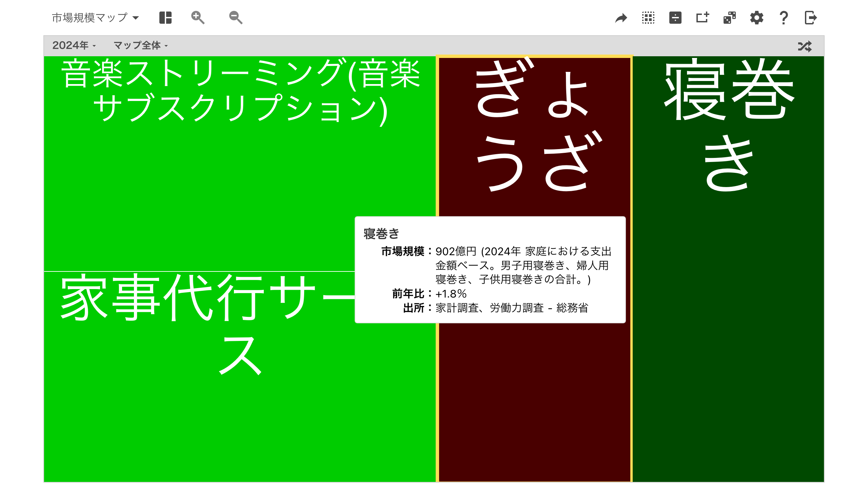Zoom out with the magnifier minus icon
The image size is (868, 488).
tap(236, 18)
